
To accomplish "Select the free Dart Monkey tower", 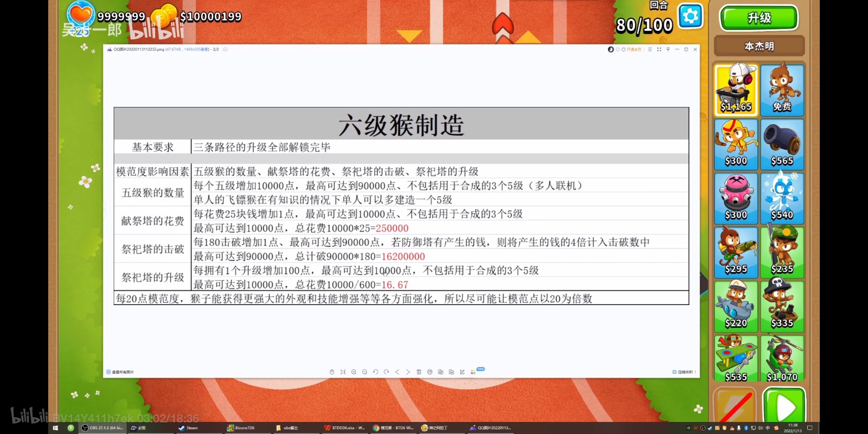I will pyautogui.click(x=782, y=90).
